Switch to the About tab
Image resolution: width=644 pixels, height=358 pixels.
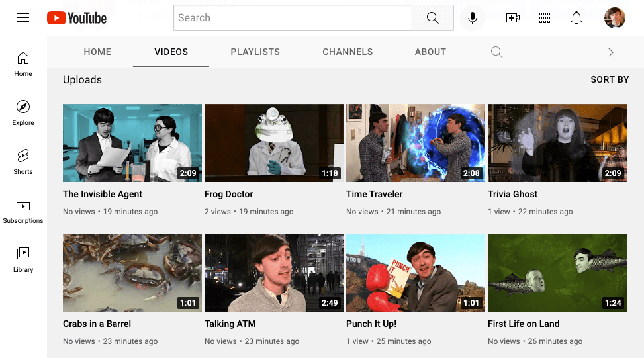click(x=430, y=52)
